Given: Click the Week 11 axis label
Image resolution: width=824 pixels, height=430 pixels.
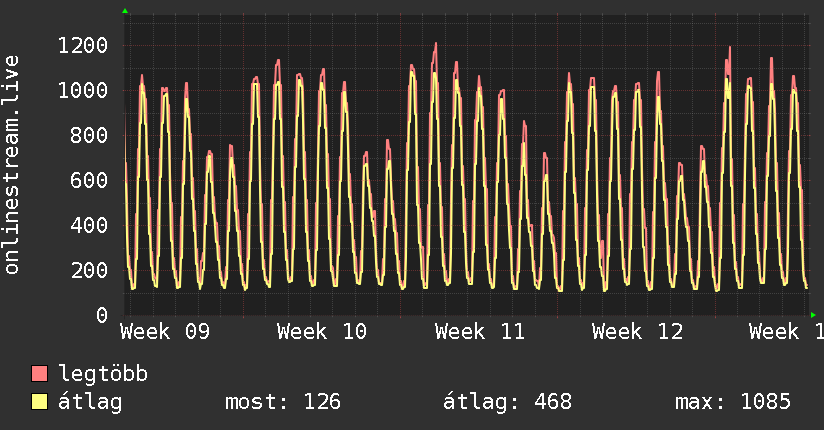Looking at the screenshot, I should coord(480,332).
